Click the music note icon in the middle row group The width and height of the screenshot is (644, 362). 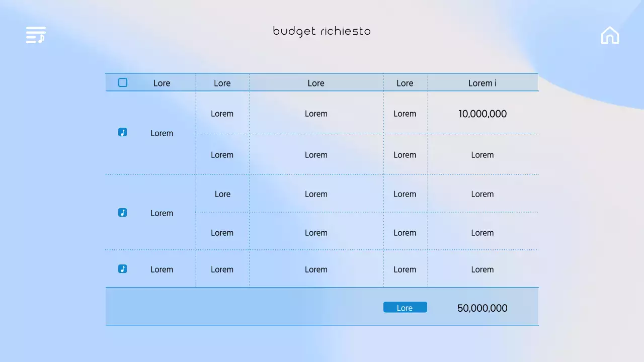[122, 213]
